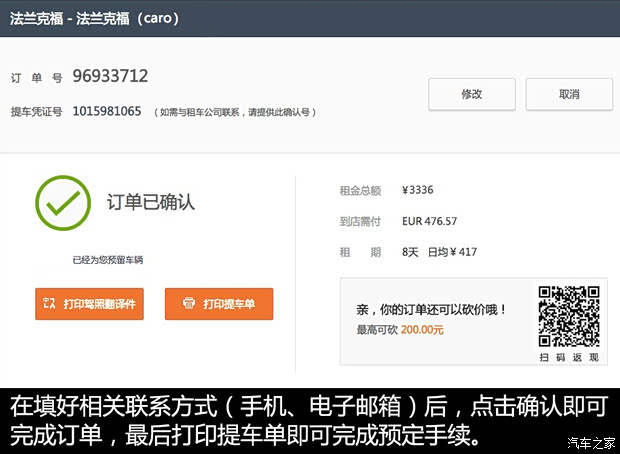Viewport: 620px width, 454px height.
Task: Click 已经为您预留车辆 status text
Action: (x=108, y=260)
